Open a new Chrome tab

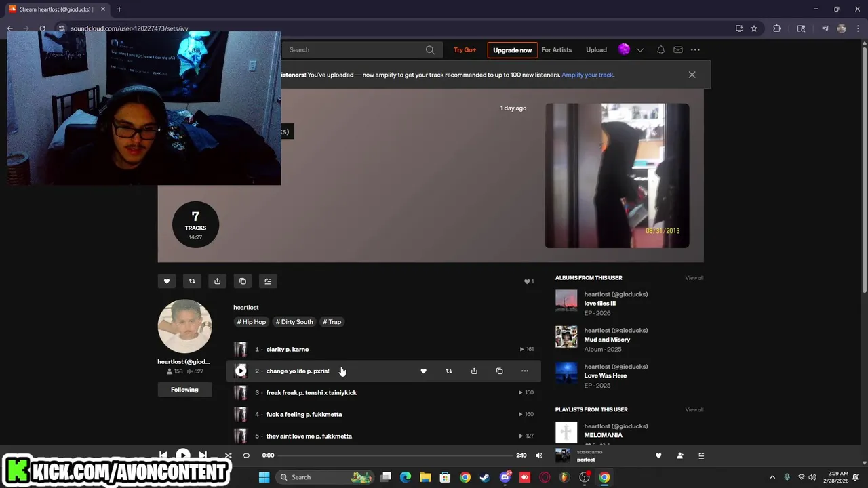[119, 9]
